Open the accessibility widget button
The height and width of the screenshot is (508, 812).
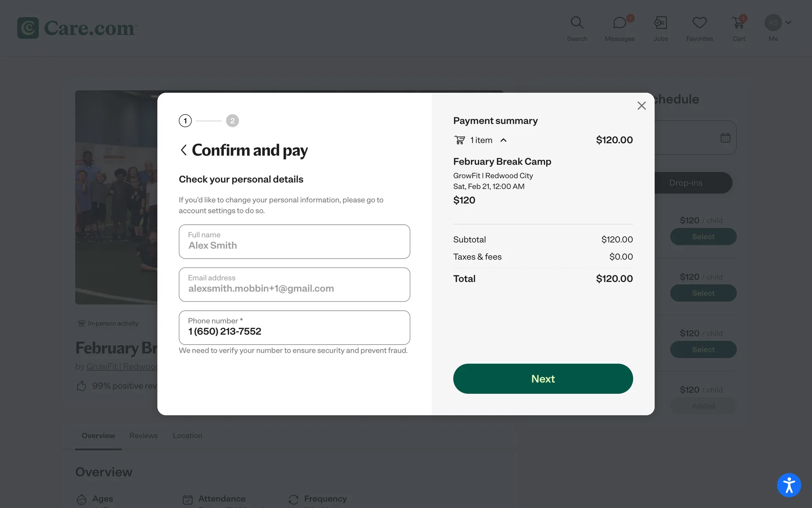point(789,485)
